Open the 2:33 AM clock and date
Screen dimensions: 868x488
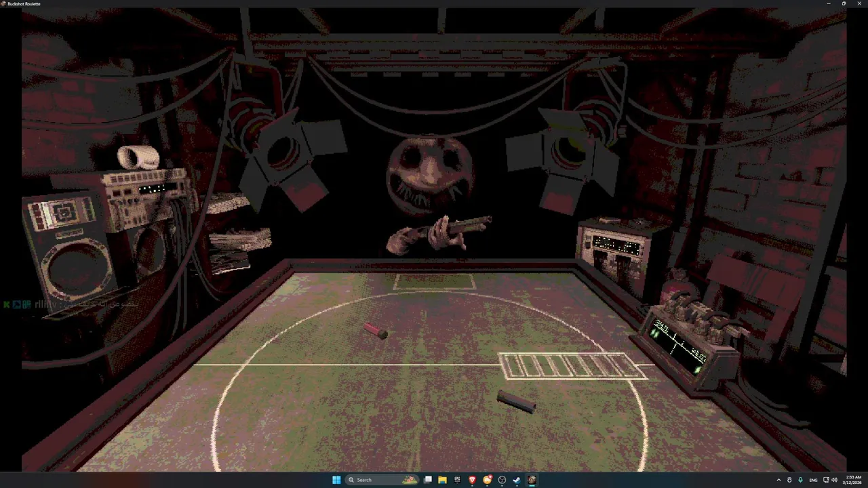click(853, 480)
